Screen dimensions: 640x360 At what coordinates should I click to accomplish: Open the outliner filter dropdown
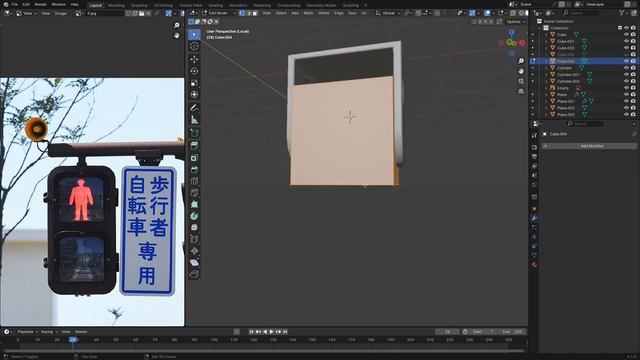(x=623, y=13)
